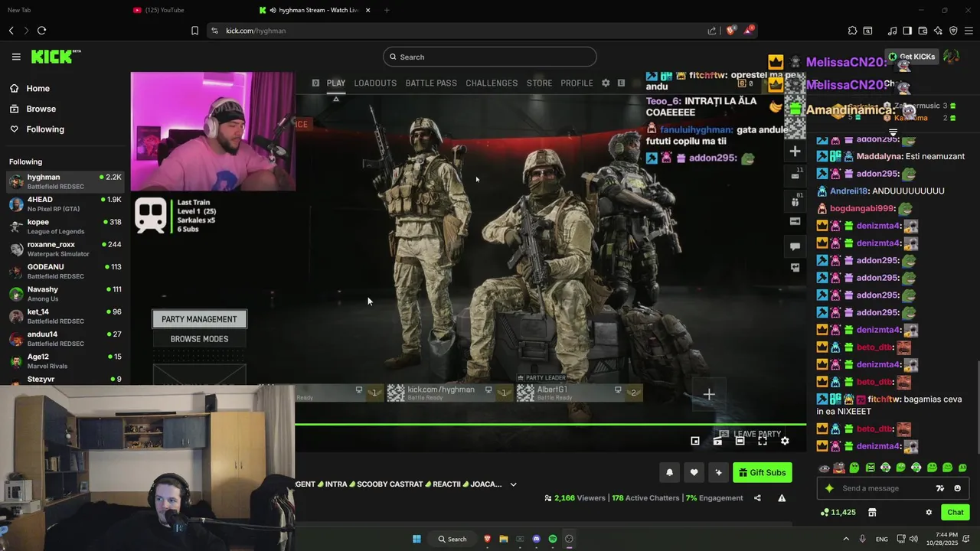Screen dimensions: 980x551
Task: Share the stream via share icon
Action: pyautogui.click(x=757, y=498)
